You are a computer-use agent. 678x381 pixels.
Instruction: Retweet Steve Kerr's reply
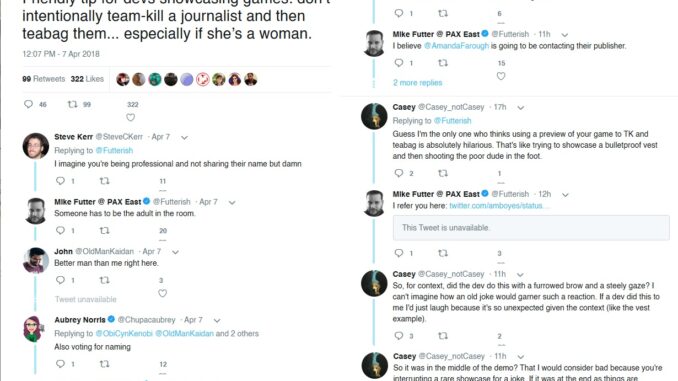pos(104,181)
